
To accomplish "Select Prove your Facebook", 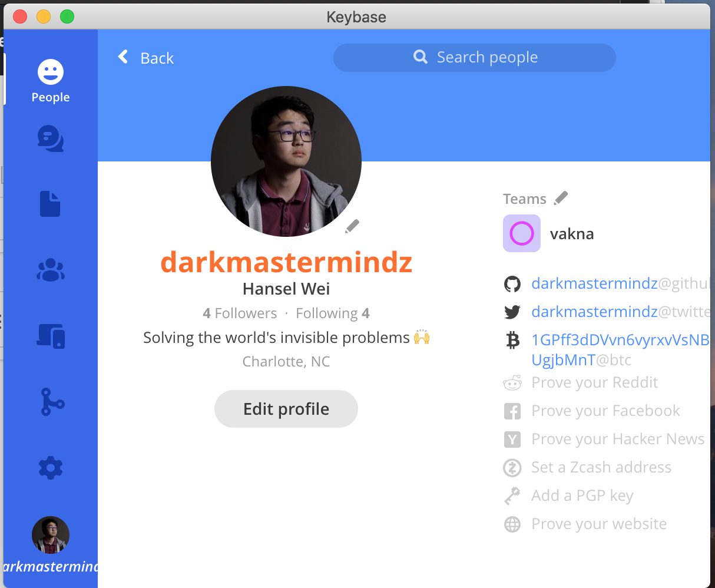I will (605, 411).
